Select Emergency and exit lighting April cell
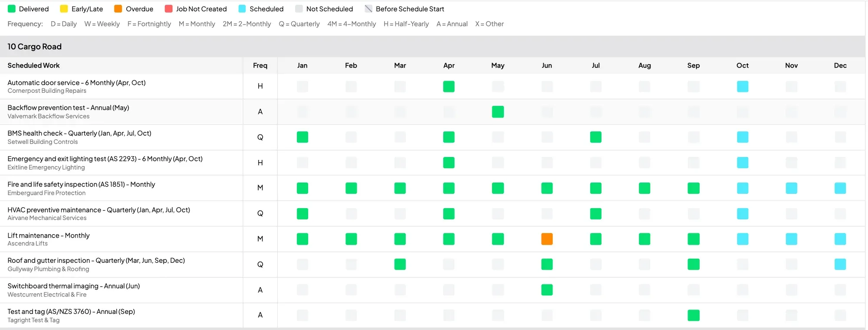The height and width of the screenshot is (330, 868). [449, 163]
